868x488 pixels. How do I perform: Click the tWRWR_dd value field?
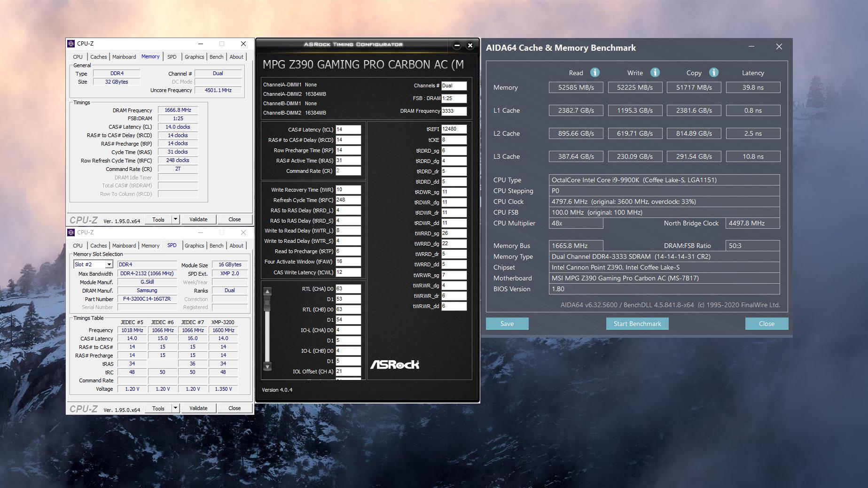454,306
